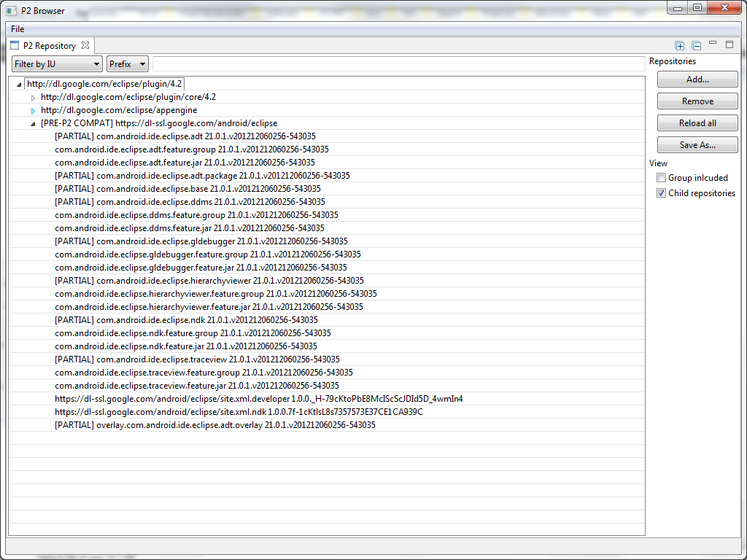747x560 pixels.
Task: Enable the Group inlcuded checkbox
Action: [661, 178]
